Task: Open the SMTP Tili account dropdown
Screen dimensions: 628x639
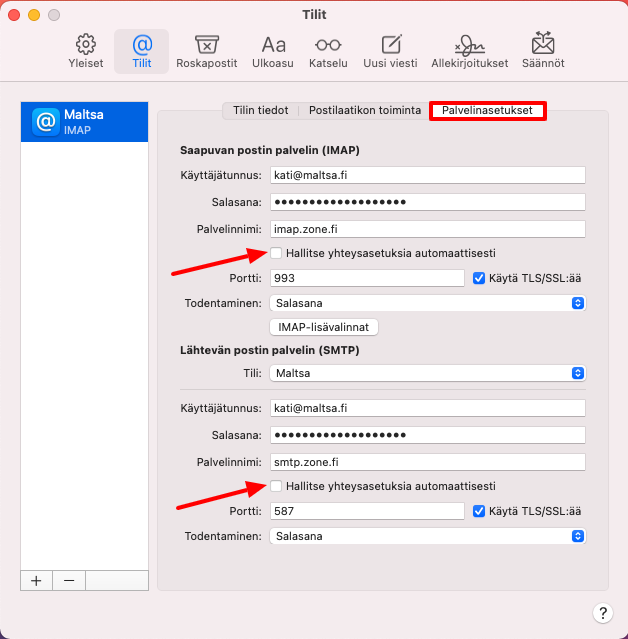Action: 427,373
